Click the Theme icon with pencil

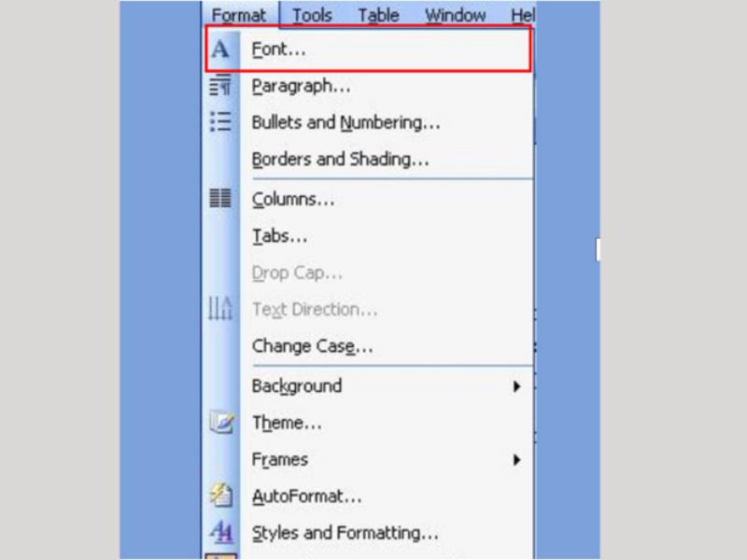(221, 422)
